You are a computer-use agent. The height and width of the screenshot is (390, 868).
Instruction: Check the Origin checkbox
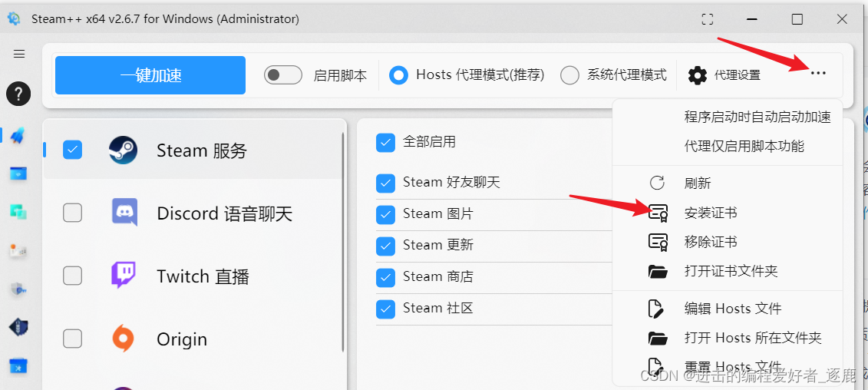(x=72, y=338)
